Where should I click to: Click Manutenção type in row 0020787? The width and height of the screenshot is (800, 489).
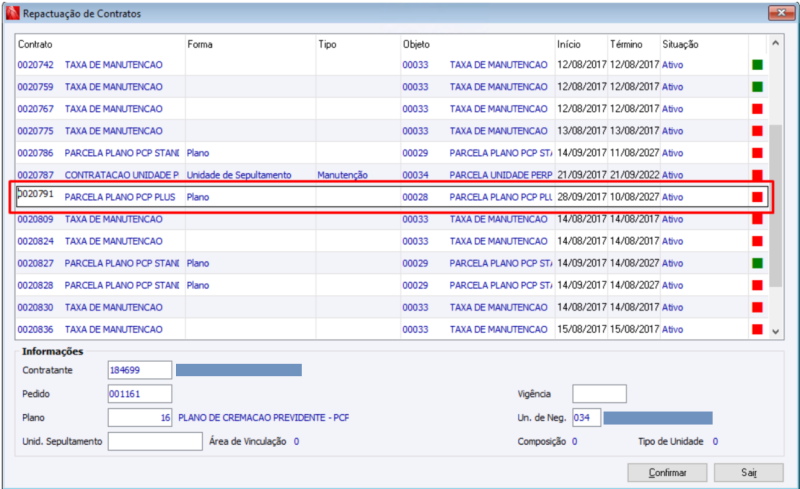click(x=342, y=175)
